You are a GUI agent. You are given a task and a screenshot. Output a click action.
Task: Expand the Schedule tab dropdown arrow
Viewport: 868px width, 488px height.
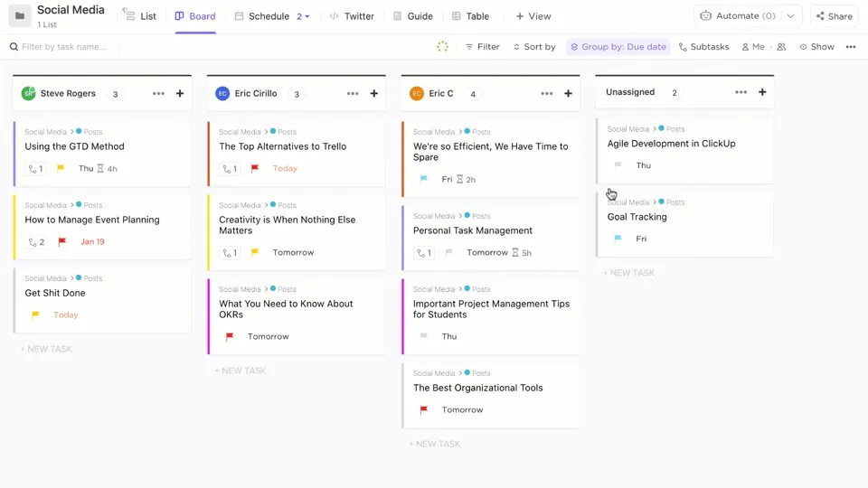pyautogui.click(x=307, y=16)
